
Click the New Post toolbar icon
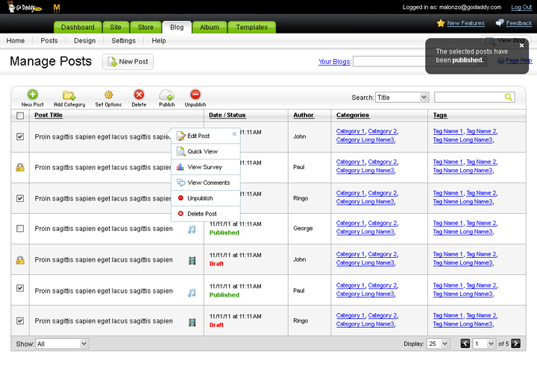[32, 95]
